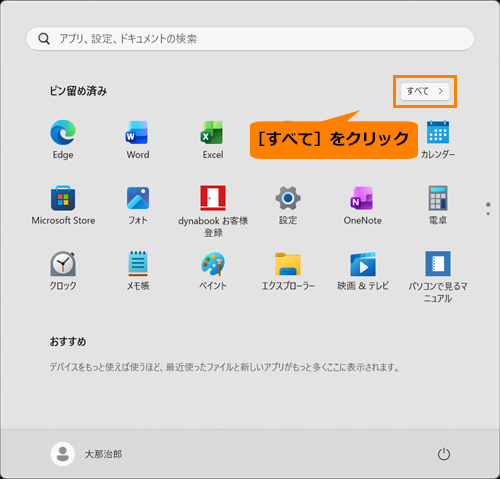Open the クロック app
The image size is (500, 479).
click(x=63, y=271)
